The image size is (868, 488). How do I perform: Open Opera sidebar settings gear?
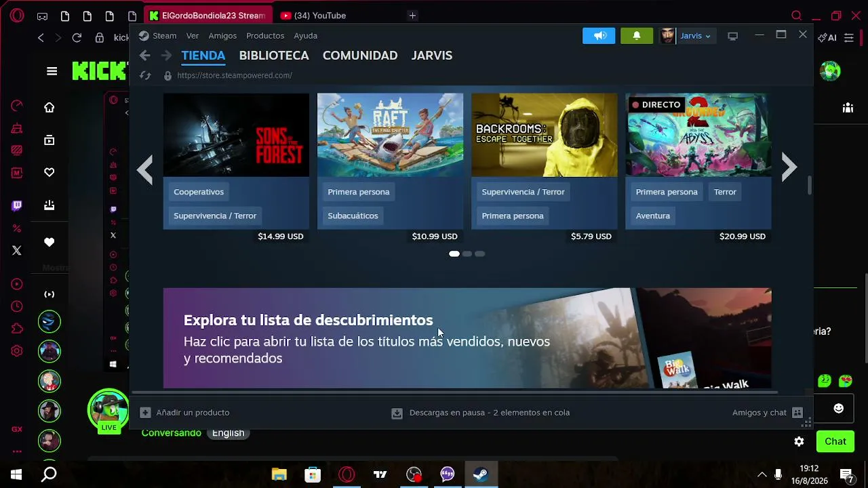pyautogui.click(x=17, y=351)
